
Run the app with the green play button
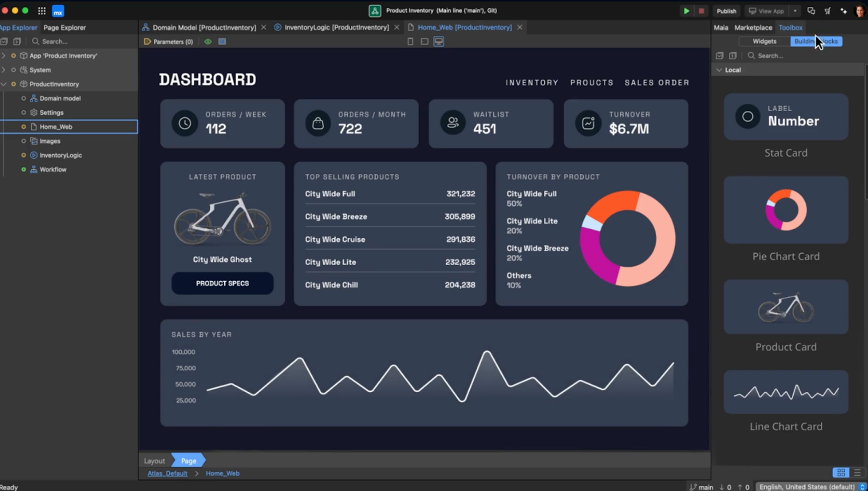pos(686,11)
